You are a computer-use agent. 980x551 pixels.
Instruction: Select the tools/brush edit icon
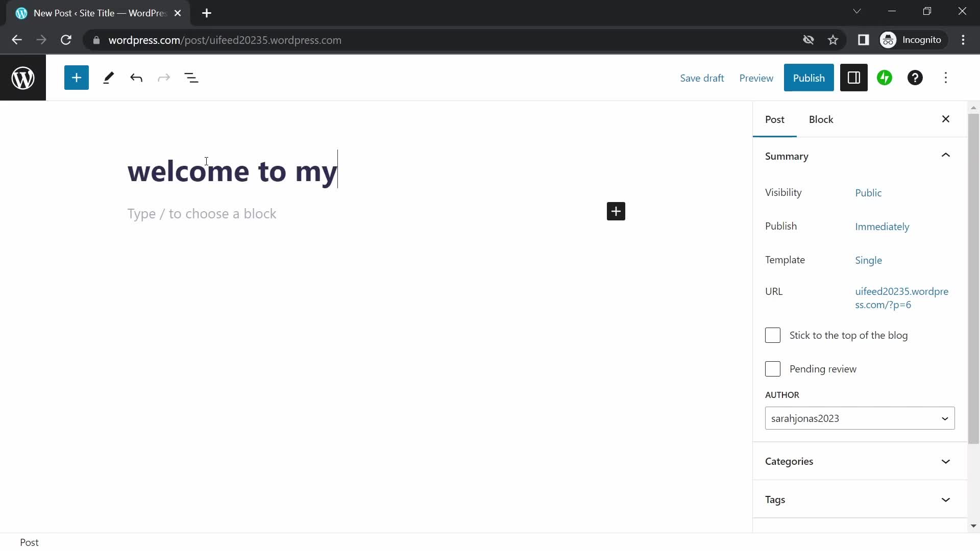point(108,78)
